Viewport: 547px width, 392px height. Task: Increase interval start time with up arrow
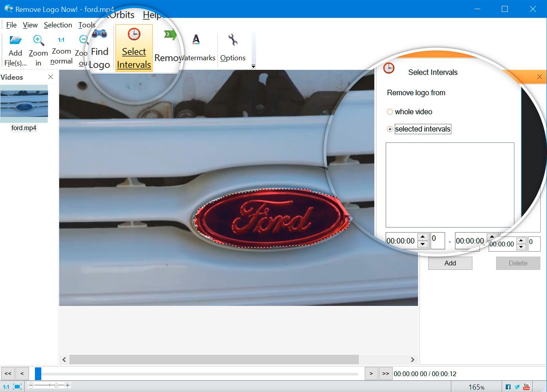(x=423, y=237)
